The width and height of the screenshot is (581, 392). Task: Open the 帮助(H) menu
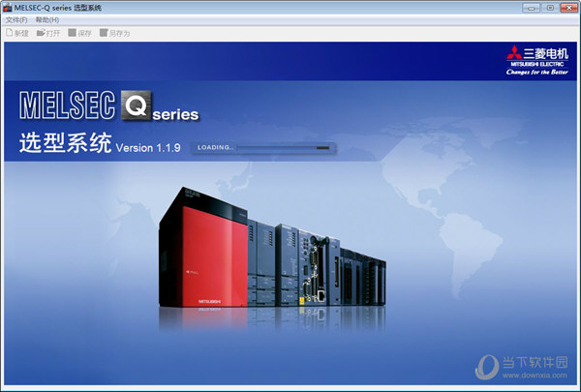pyautogui.click(x=47, y=20)
